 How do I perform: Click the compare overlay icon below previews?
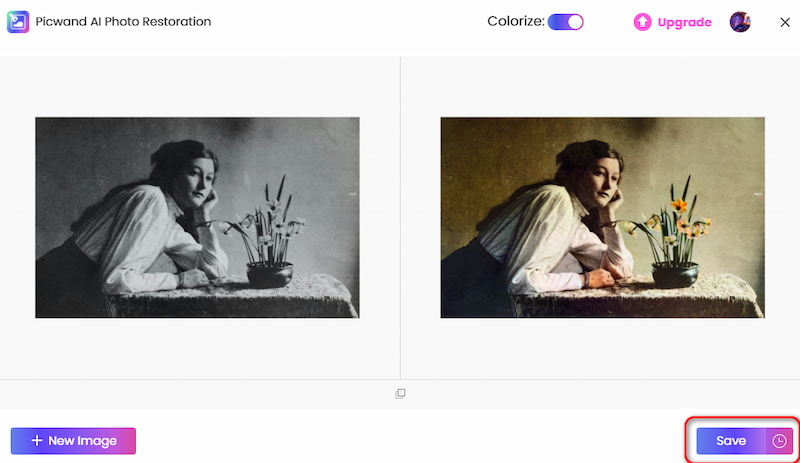point(401,394)
